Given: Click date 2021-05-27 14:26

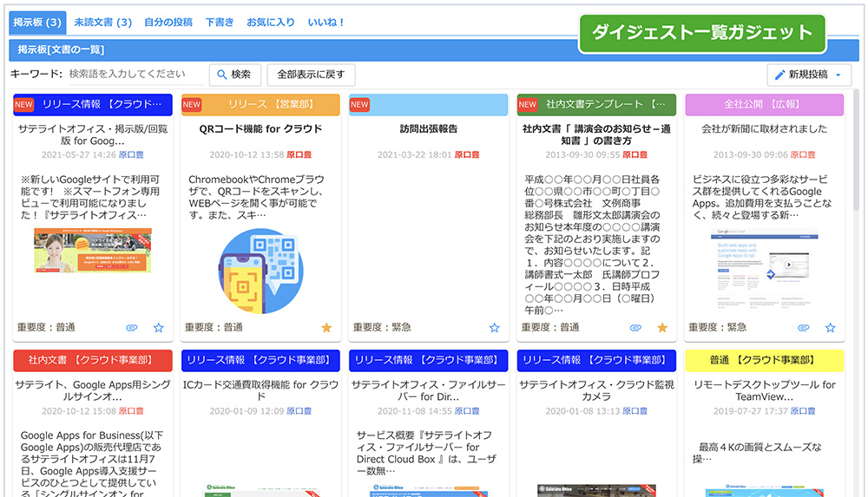Looking at the screenshot, I should click(x=79, y=155).
